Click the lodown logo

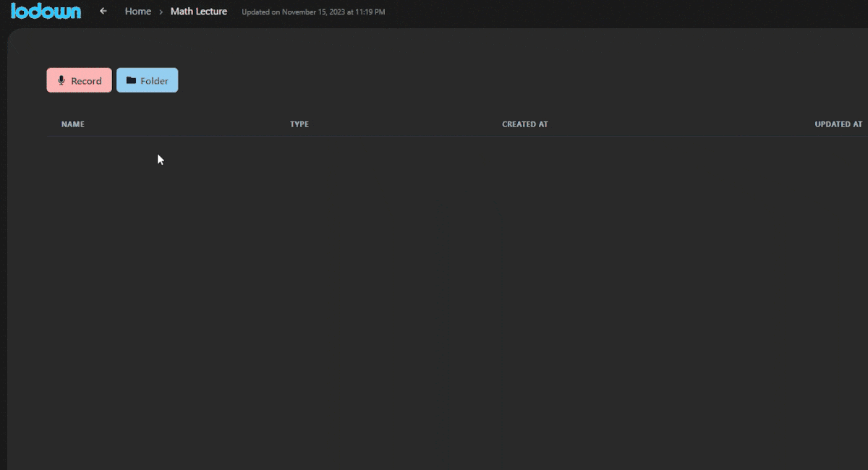(x=46, y=12)
